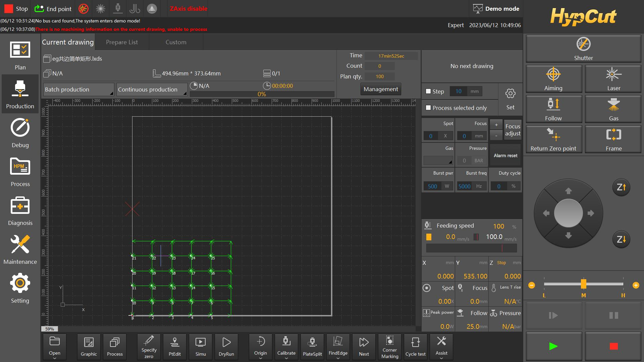Screen dimensions: 644x362
Task: Expand the Batch production dropdown
Action: (79, 89)
